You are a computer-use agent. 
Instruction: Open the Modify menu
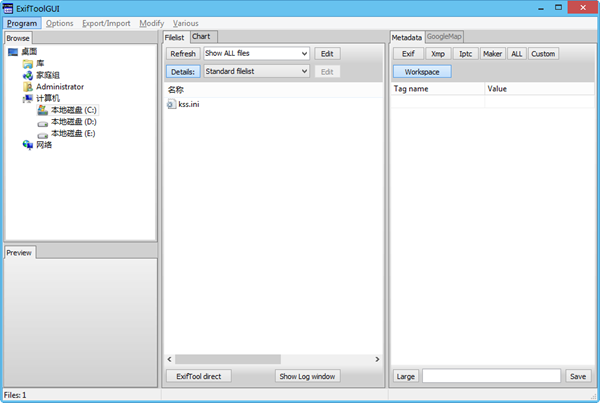(152, 23)
